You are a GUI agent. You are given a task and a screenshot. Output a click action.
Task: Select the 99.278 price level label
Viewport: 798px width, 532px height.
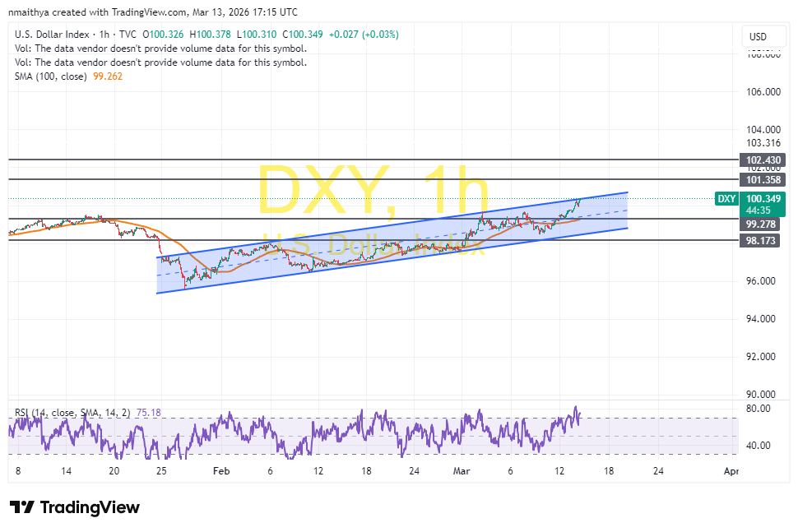point(760,224)
